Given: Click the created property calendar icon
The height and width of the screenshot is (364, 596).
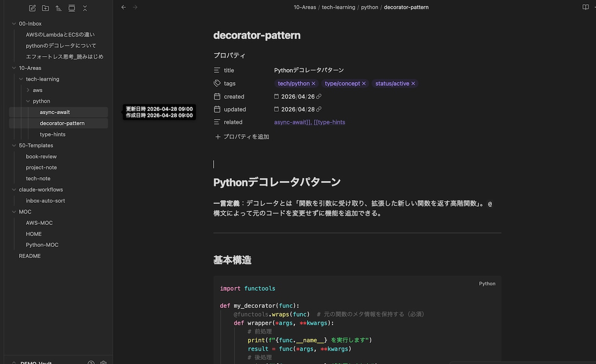Looking at the screenshot, I should [217, 97].
